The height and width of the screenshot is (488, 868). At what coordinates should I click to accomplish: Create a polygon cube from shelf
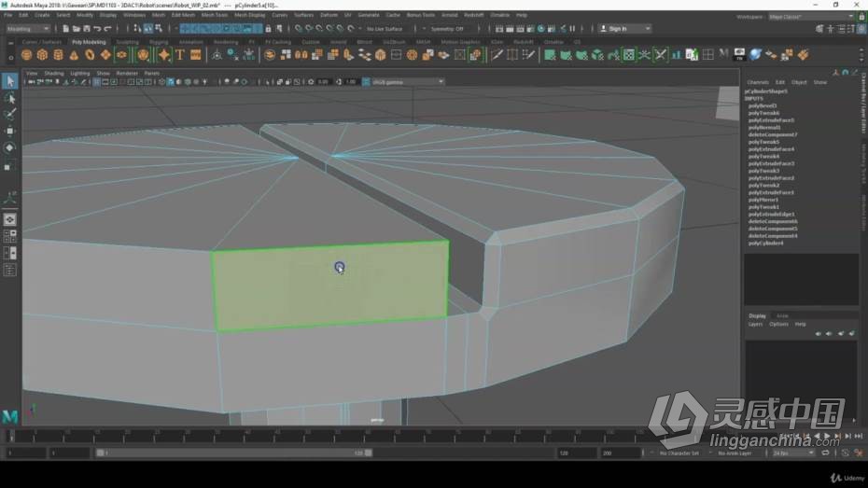[x=42, y=55]
